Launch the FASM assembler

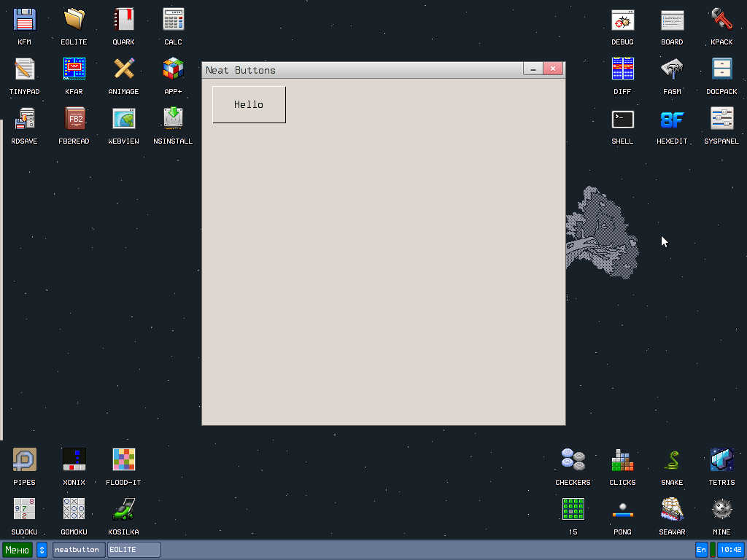(x=671, y=71)
